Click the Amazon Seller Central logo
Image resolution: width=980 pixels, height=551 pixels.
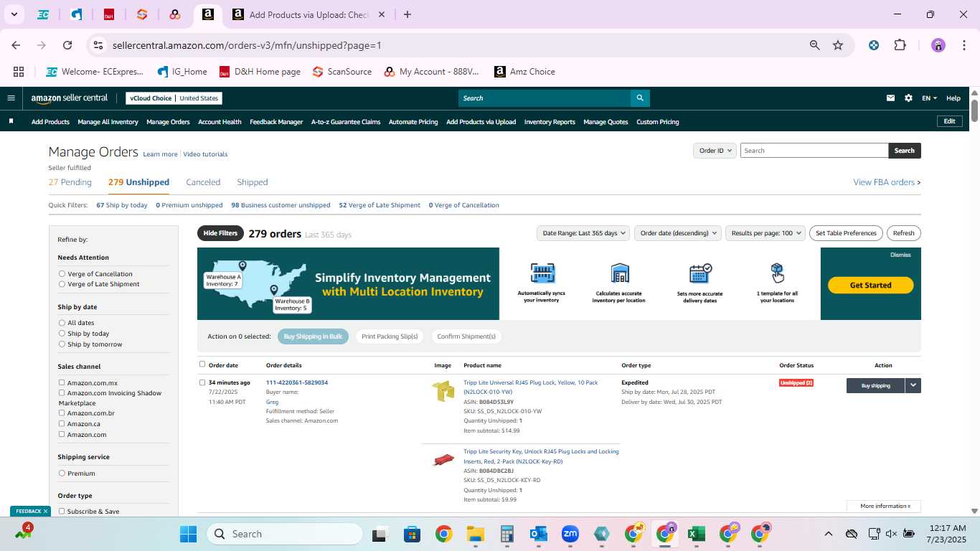[70, 98]
